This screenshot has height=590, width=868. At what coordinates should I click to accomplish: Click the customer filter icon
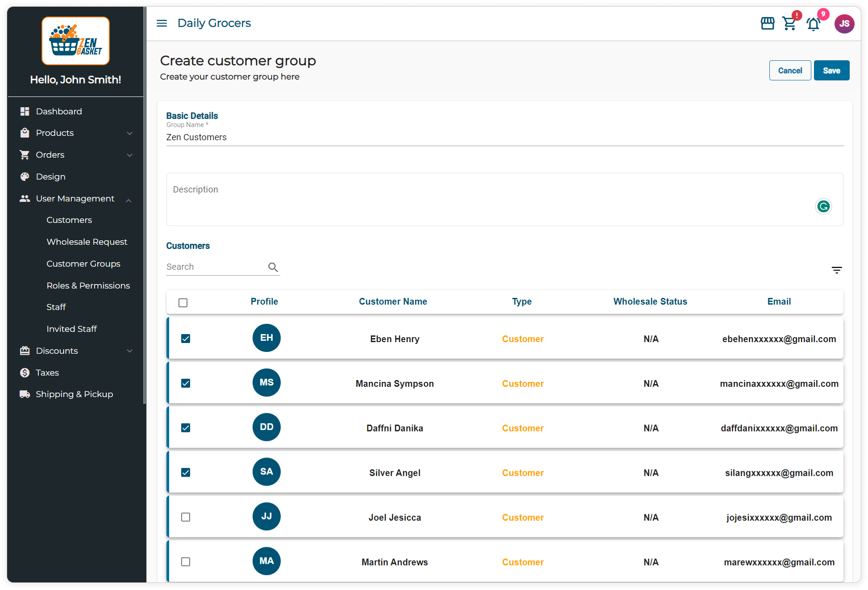tap(836, 270)
